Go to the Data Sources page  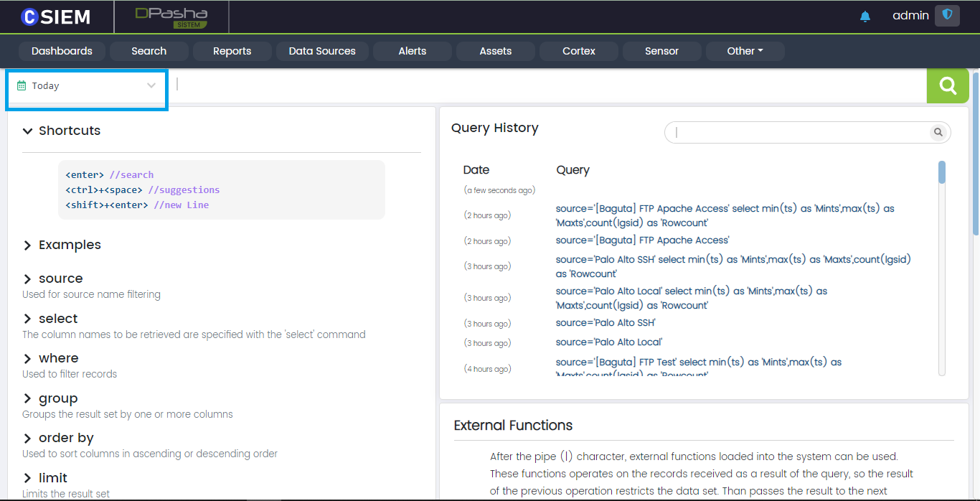coord(322,51)
